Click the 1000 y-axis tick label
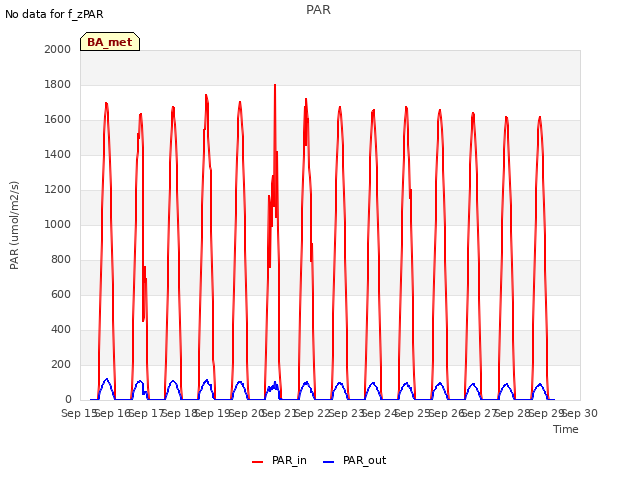This screenshot has width=640, height=480. click(58, 224)
